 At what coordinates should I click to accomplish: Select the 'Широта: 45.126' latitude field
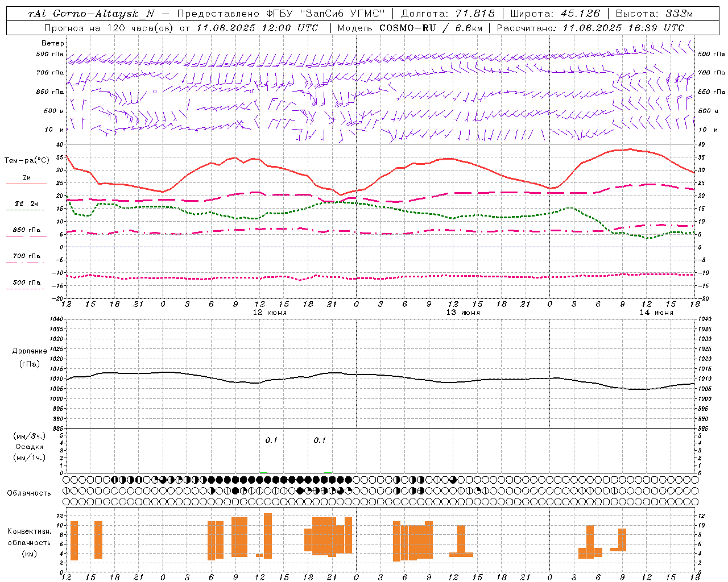click(555, 14)
